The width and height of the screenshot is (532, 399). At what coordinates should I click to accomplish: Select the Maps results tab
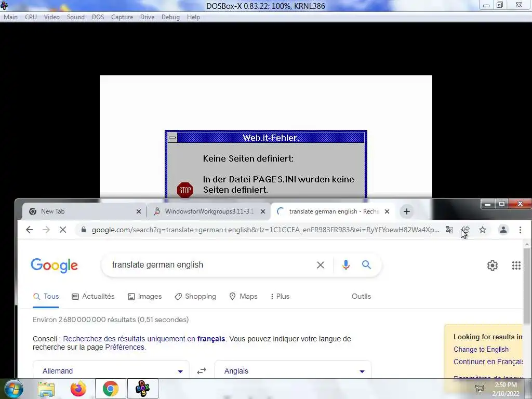point(243,296)
